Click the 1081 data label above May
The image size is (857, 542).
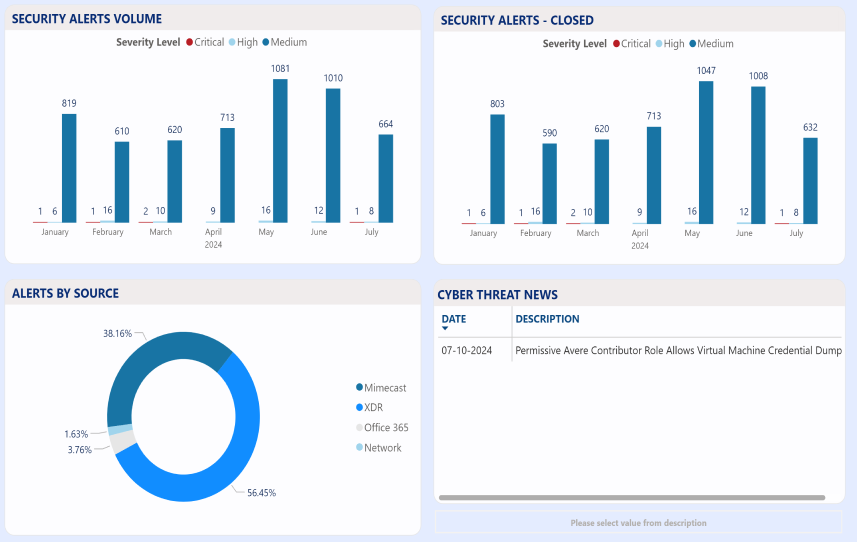pos(280,69)
